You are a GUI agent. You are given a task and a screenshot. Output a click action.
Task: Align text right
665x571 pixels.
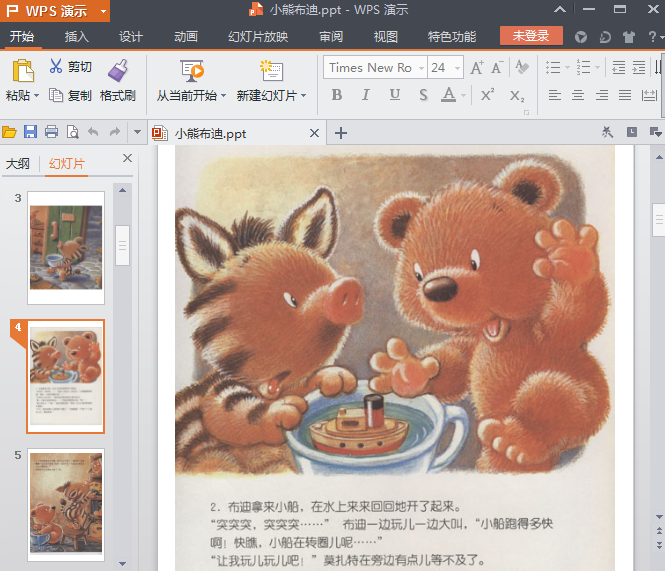[x=601, y=95]
